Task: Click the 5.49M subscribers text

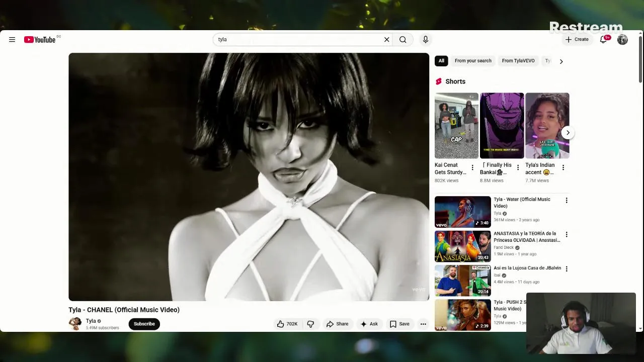Action: [x=102, y=328]
